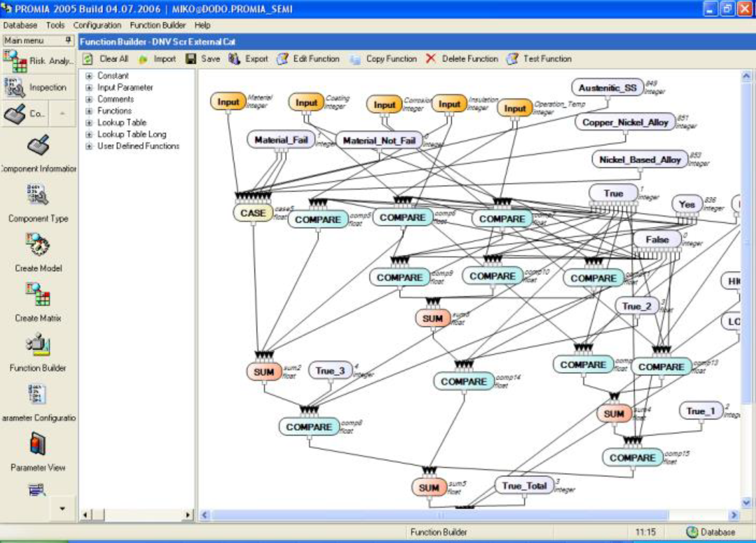Viewport: 756px width, 543px height.
Task: Click the Clear All toolbar icon
Action: tap(87, 59)
